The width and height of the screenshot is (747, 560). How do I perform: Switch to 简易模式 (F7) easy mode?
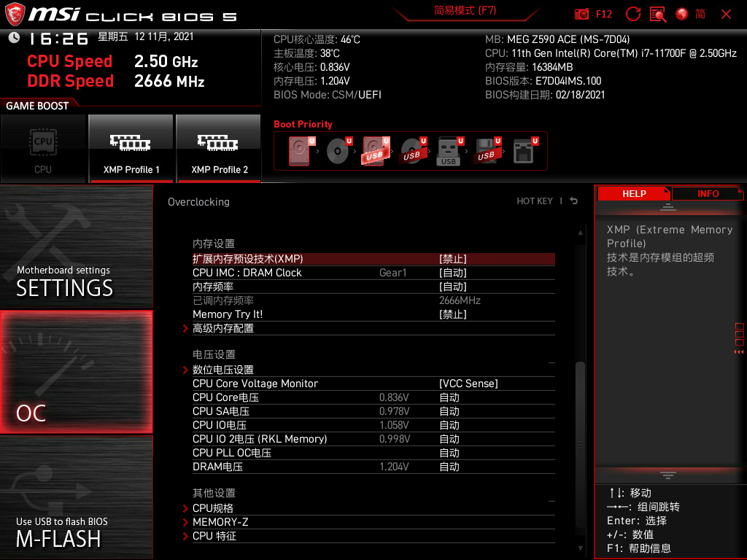(x=465, y=11)
